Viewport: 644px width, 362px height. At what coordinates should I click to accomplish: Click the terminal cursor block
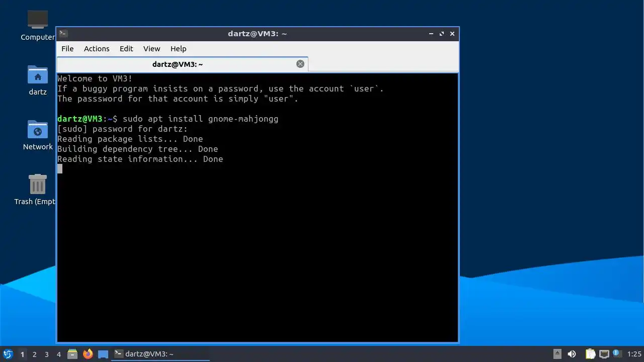coord(60,169)
